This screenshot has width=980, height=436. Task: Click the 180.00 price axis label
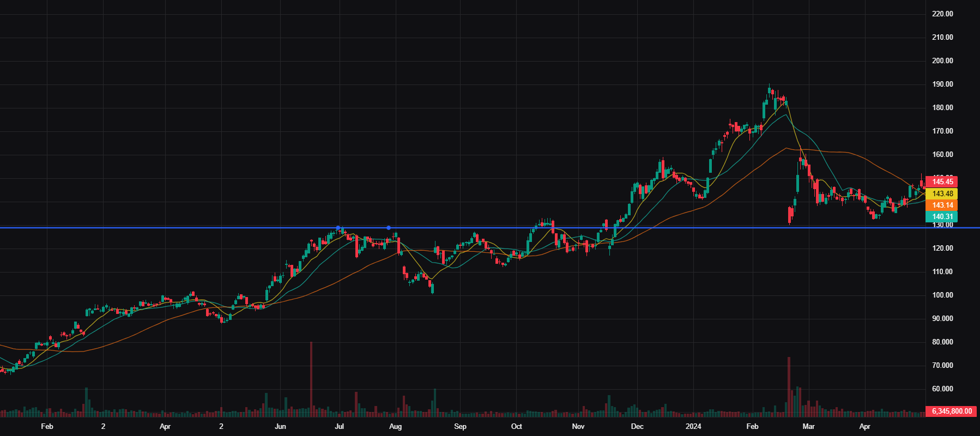coord(942,107)
